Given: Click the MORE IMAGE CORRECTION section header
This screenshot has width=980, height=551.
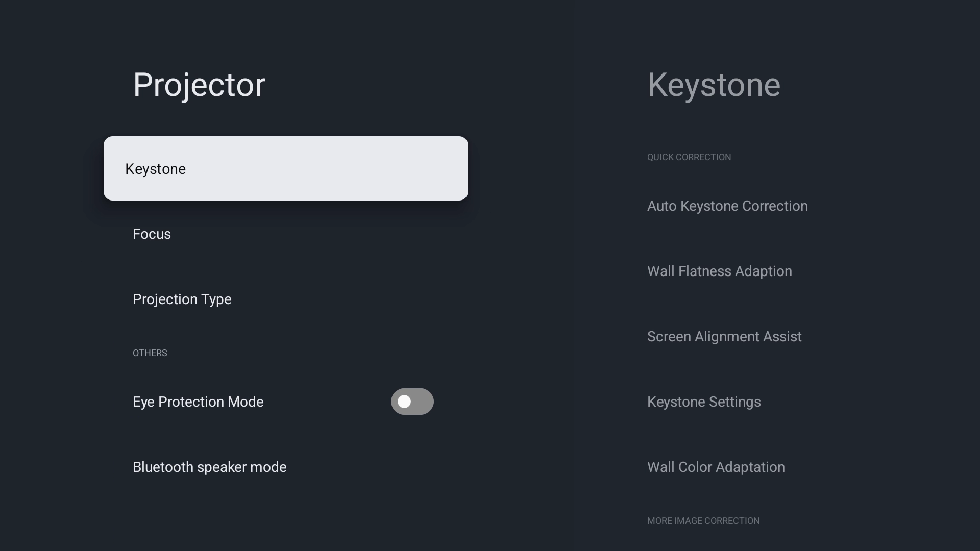Looking at the screenshot, I should point(703,521).
